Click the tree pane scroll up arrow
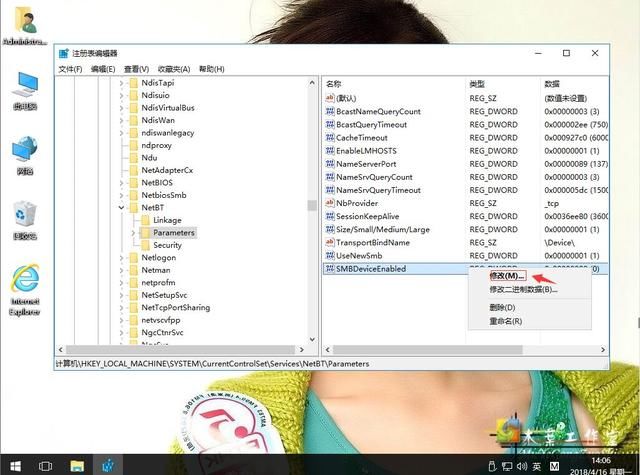 click(312, 83)
